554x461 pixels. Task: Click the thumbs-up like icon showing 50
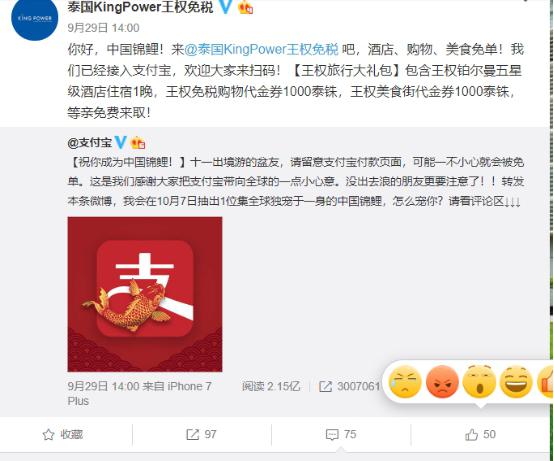coord(472,435)
